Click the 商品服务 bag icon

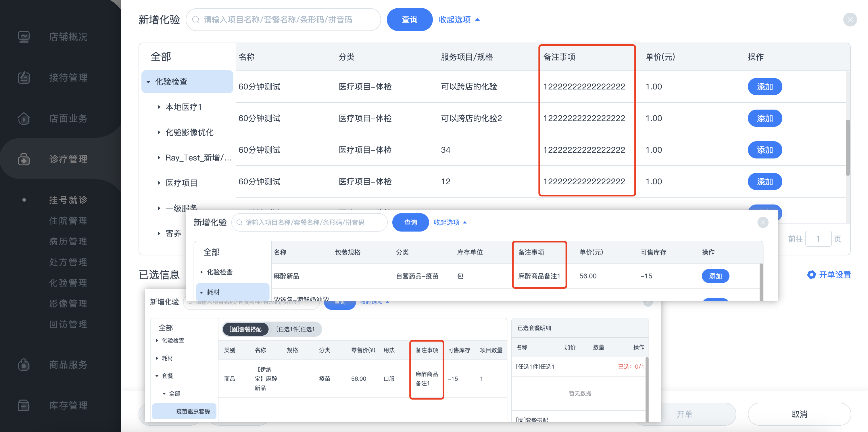pos(24,364)
